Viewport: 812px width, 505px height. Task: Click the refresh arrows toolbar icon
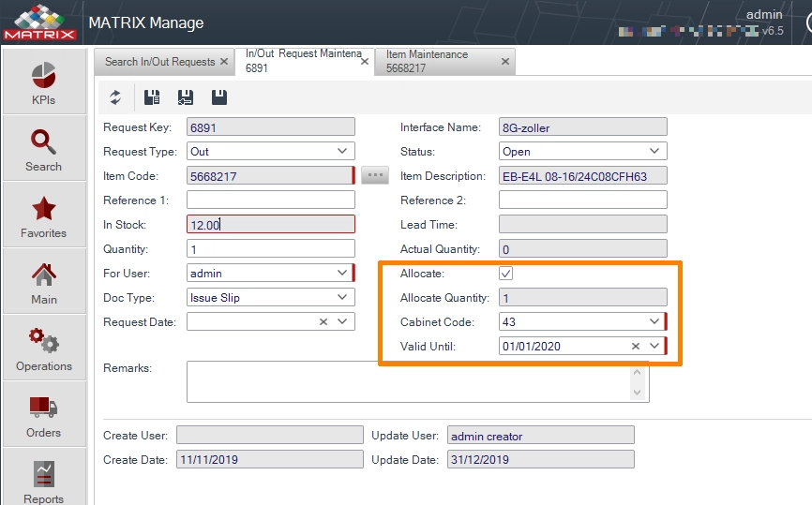coord(115,97)
